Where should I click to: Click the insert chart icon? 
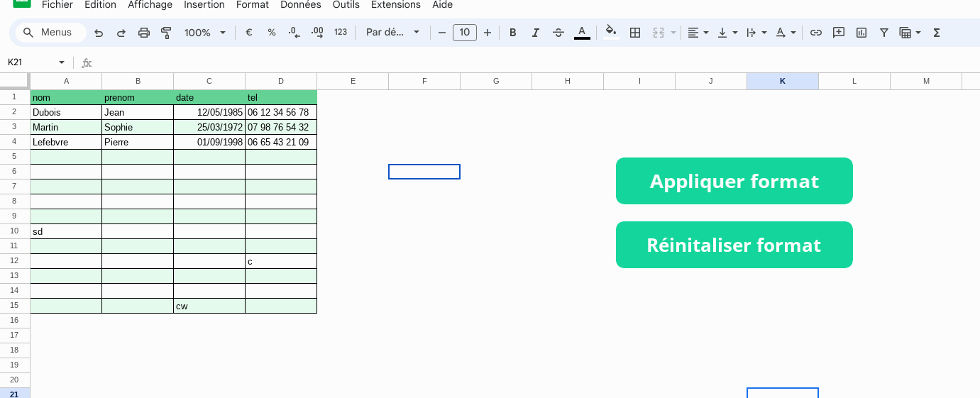pyautogui.click(x=861, y=33)
